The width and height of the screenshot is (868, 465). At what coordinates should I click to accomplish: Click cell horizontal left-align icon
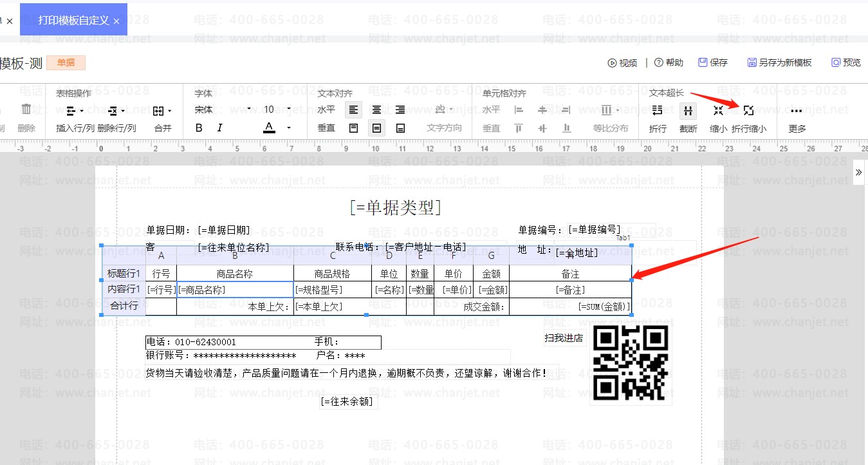coord(519,110)
